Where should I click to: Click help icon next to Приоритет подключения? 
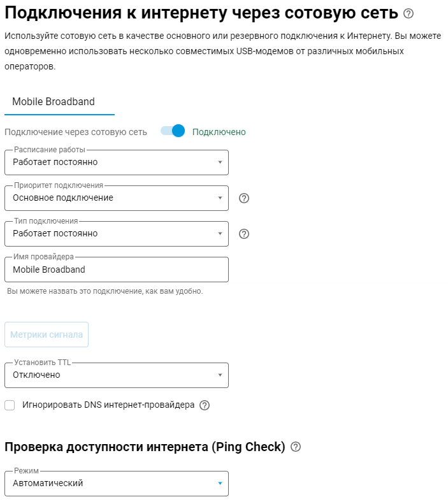(244, 198)
